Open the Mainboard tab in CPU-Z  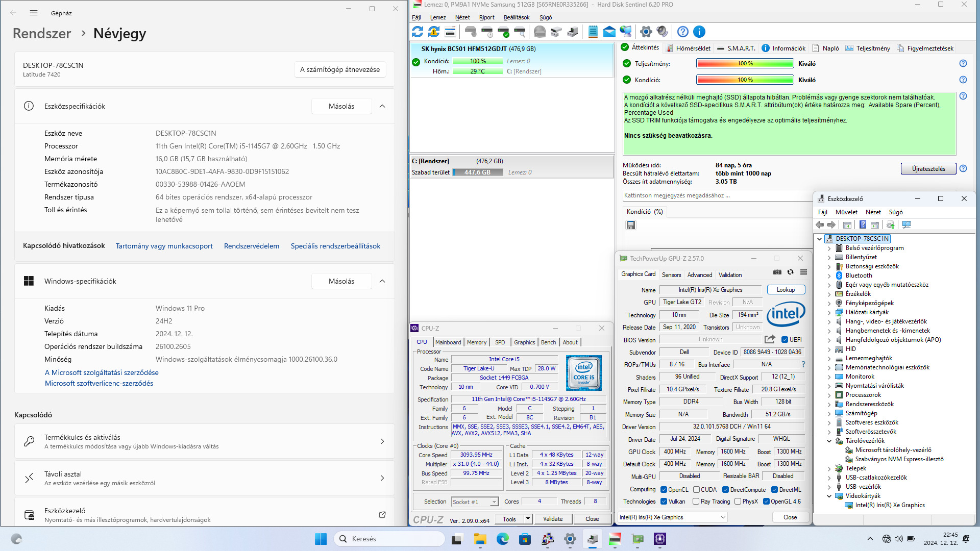[448, 342]
